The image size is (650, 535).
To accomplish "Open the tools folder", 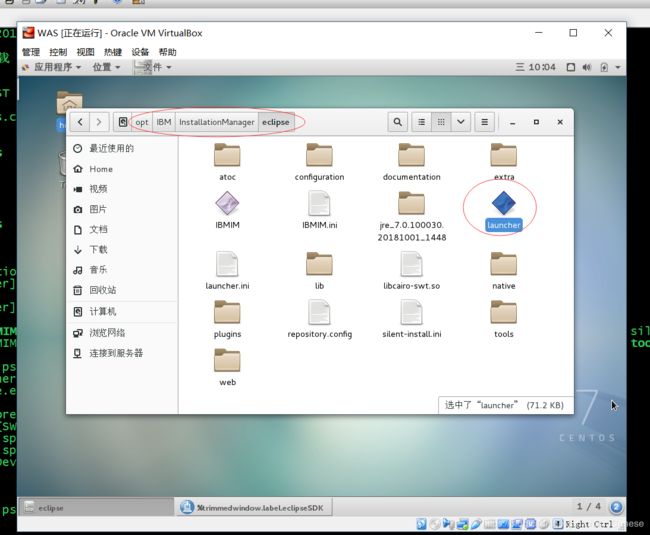I will (504, 319).
